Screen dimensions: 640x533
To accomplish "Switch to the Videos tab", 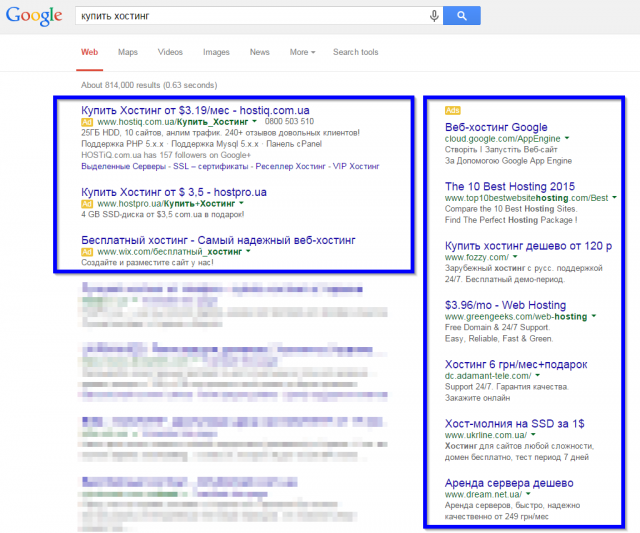I will click(x=170, y=52).
